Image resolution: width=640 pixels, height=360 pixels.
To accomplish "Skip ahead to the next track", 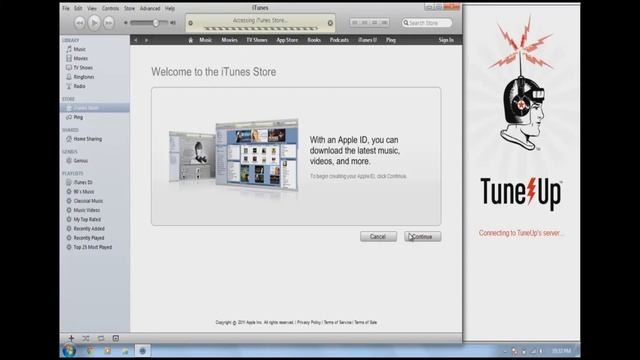I will coord(109,23).
